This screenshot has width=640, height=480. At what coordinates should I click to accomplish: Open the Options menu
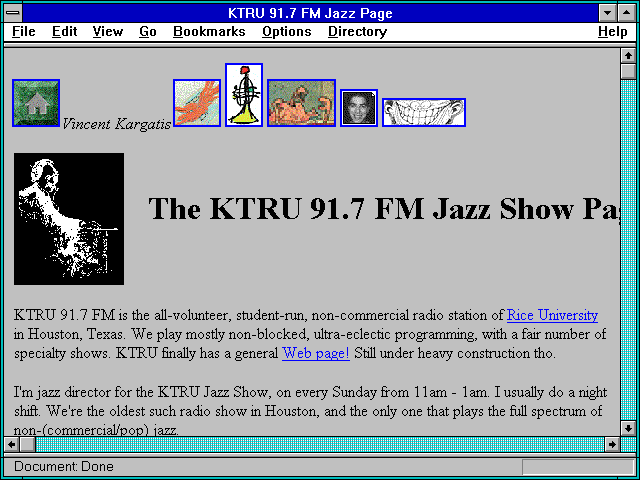287,32
